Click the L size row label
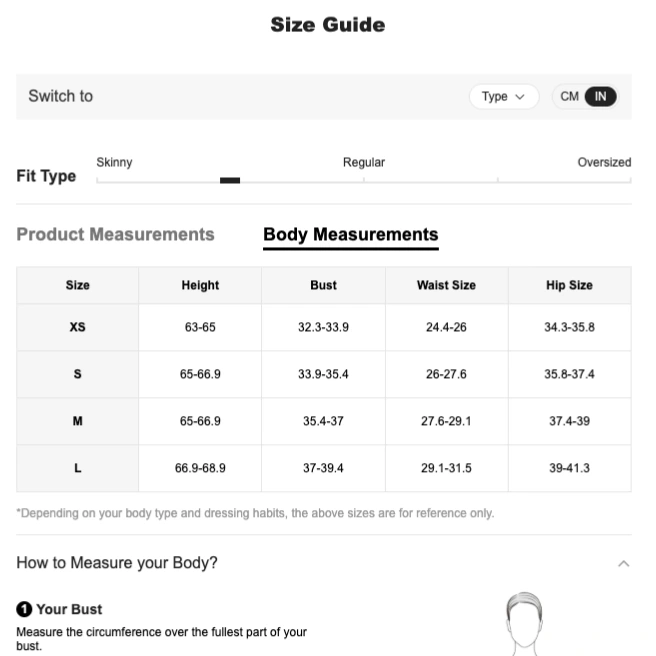656x656 pixels. pyautogui.click(x=77, y=468)
